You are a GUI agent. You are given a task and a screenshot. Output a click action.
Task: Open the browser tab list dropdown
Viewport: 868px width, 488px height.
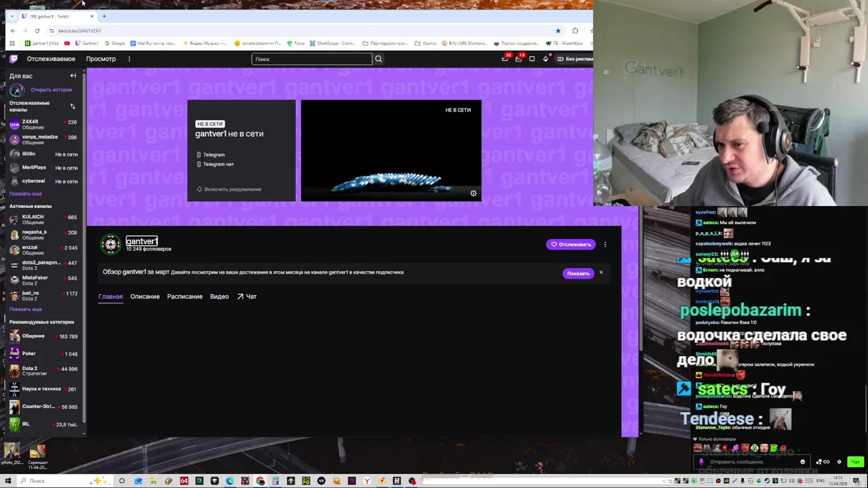(12, 16)
